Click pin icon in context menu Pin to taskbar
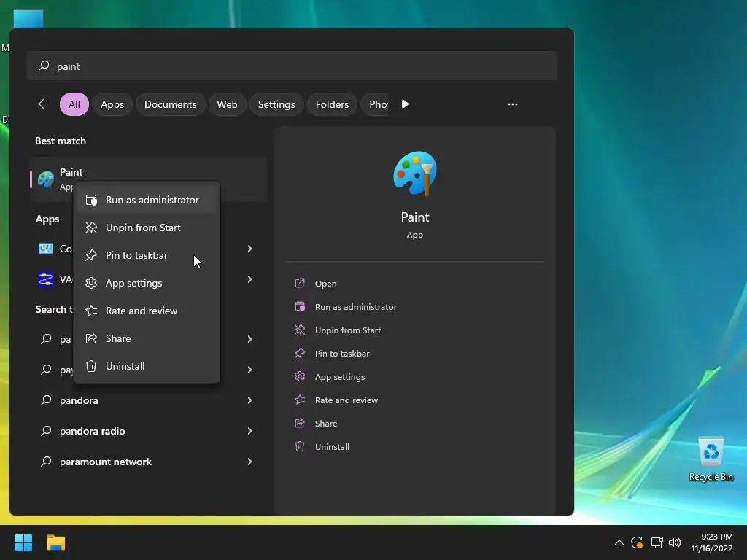Viewport: 747px width, 560px height. pos(91,255)
